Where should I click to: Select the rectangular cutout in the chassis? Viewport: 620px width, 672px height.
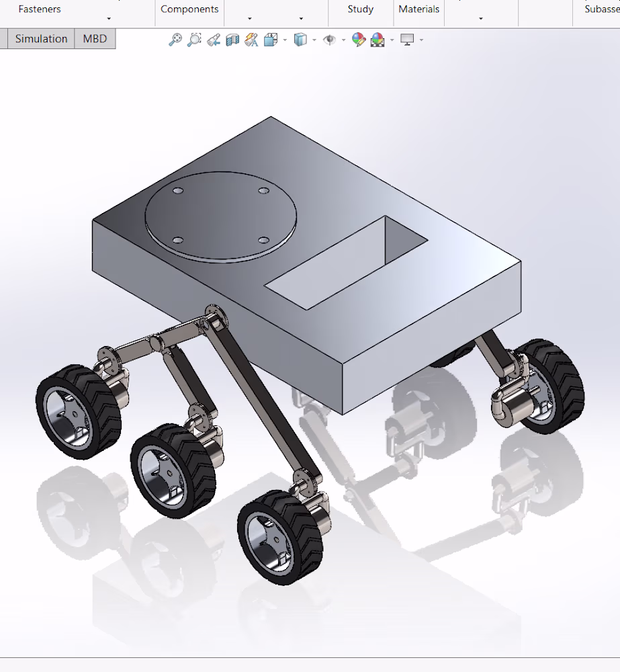click(x=346, y=262)
